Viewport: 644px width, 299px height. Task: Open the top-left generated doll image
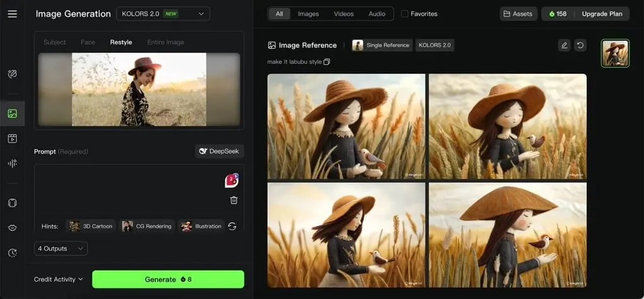coord(346,126)
